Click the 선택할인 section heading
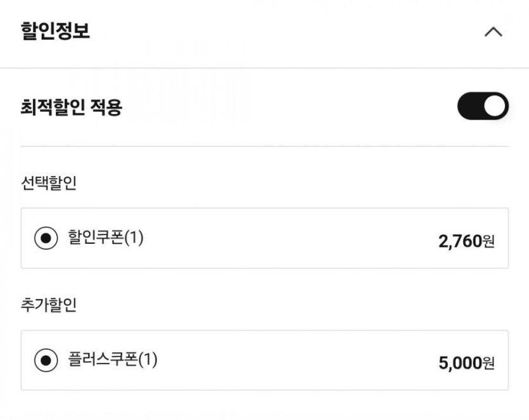The height and width of the screenshot is (420, 529). [49, 183]
